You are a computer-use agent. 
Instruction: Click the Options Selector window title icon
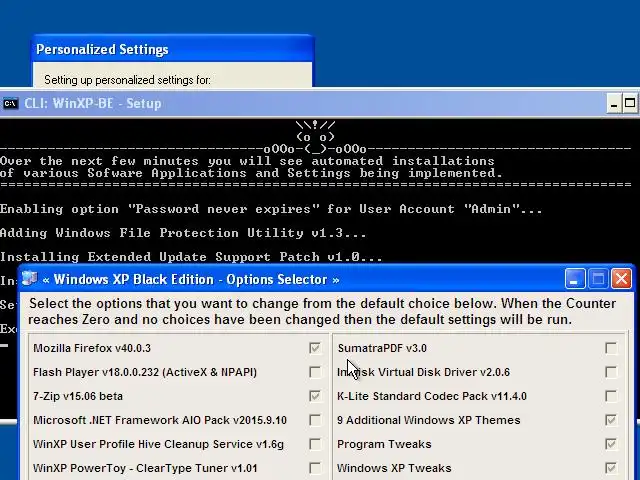pos(30,279)
